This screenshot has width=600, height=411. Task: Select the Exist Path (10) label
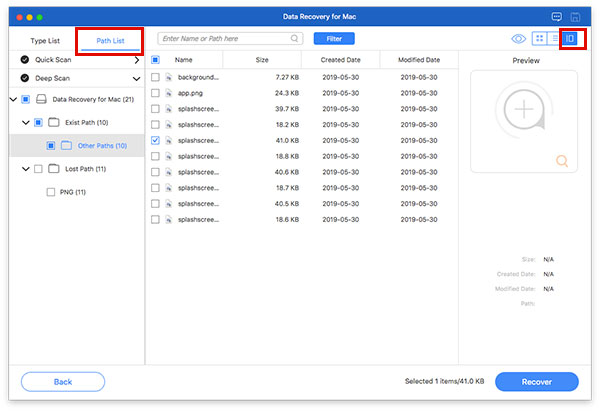(86, 122)
